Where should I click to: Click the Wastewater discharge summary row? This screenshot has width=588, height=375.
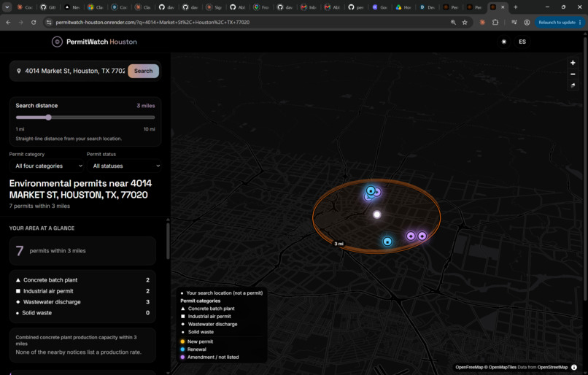pyautogui.click(x=82, y=302)
